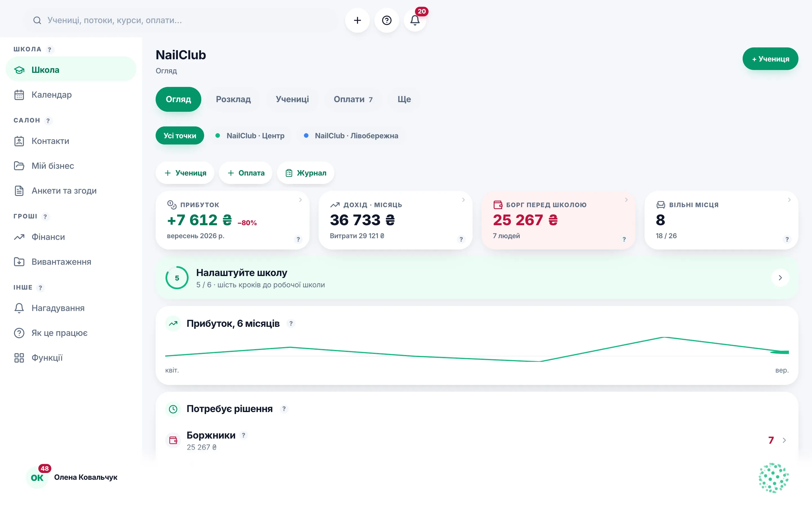This screenshot has width=812, height=508.
Task: Open the help question-mark icon in top bar
Action: pos(387,20)
